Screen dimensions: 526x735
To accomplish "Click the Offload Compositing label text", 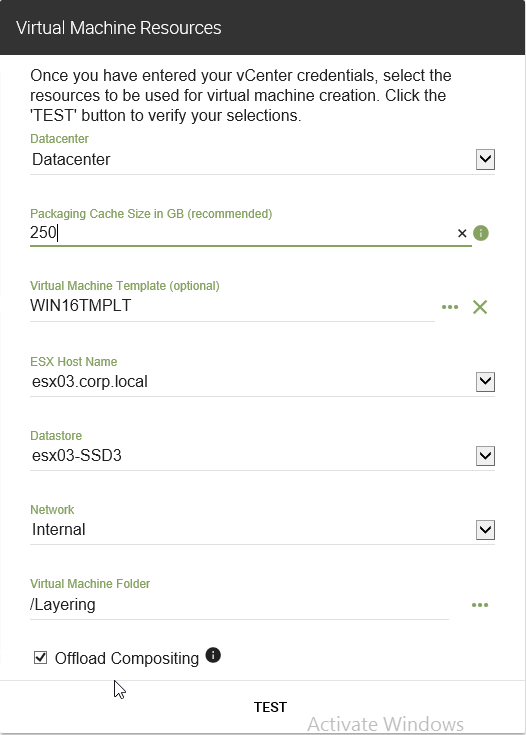I will (127, 658).
